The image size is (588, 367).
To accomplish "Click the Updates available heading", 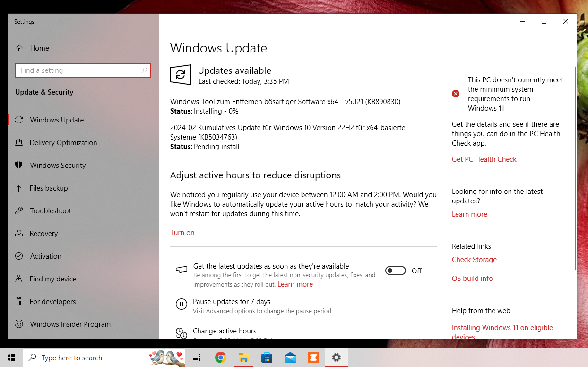I will point(234,70).
